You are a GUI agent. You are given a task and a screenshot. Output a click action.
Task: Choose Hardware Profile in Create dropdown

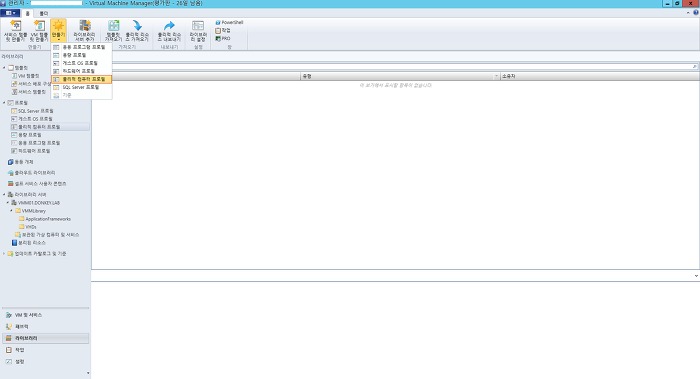(x=81, y=71)
